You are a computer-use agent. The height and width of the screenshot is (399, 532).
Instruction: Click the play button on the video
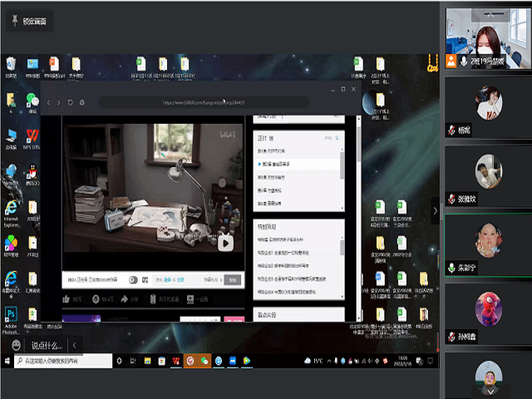[x=225, y=243]
